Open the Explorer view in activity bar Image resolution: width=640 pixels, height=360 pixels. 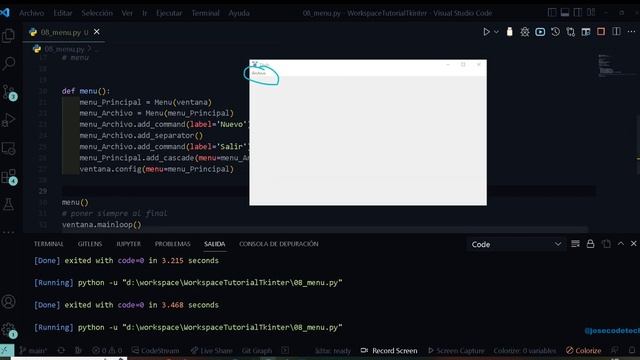click(x=8, y=36)
